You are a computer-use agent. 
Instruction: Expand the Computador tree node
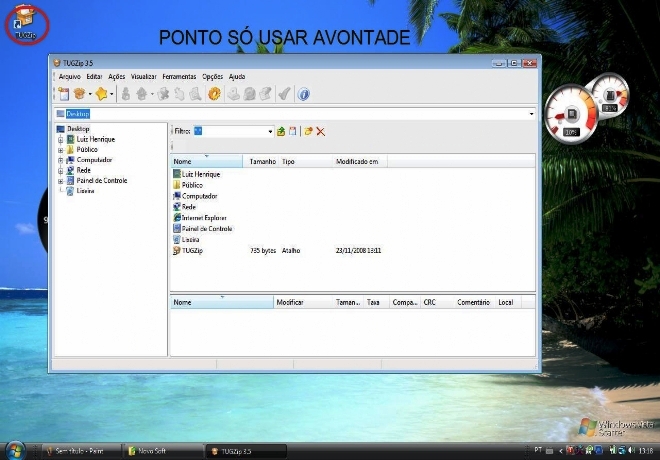pyautogui.click(x=60, y=160)
